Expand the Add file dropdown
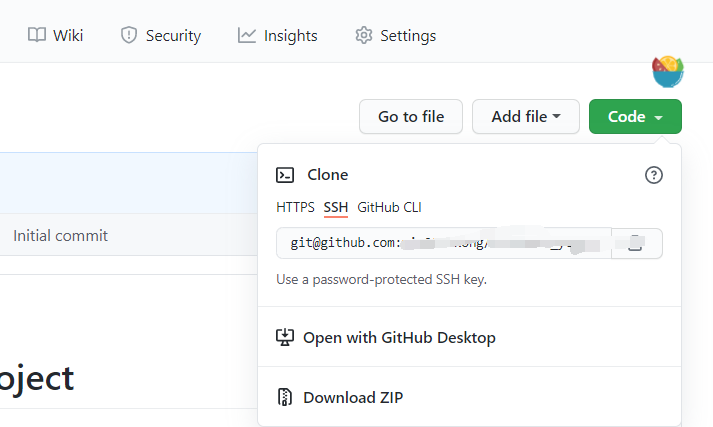 point(526,116)
